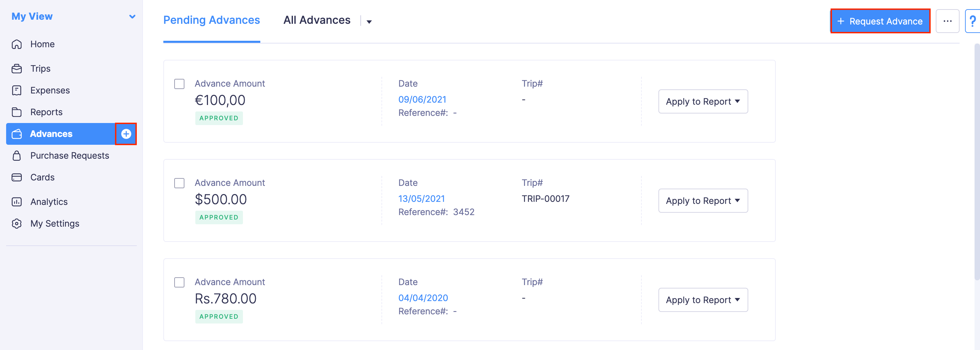Switch to the Pending Advances tab
The width and height of the screenshot is (980, 350).
(x=212, y=20)
